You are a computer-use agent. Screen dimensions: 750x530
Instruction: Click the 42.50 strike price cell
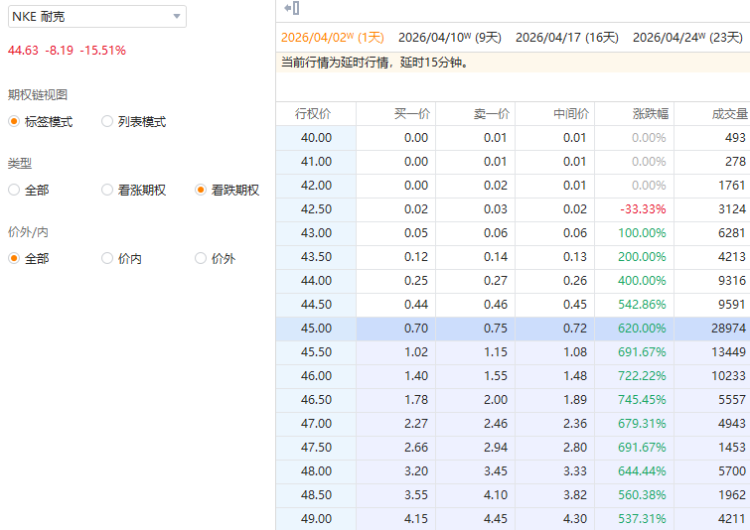316,209
